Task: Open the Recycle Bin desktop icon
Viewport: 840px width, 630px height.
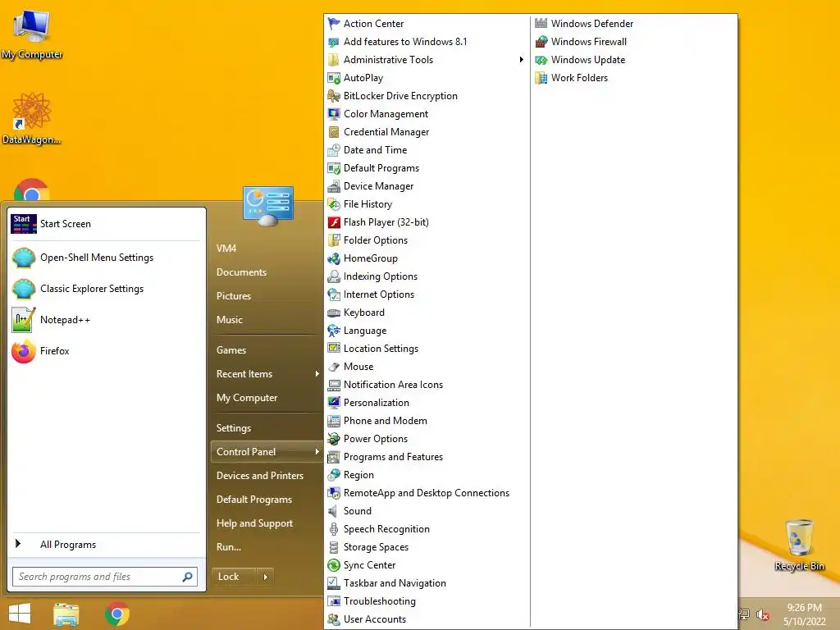Action: 799,546
